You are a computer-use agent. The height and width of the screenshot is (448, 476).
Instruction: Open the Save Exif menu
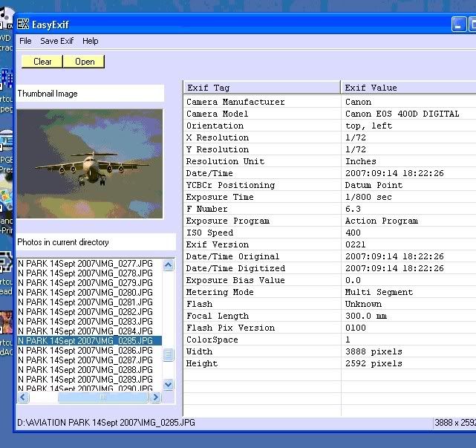(56, 42)
